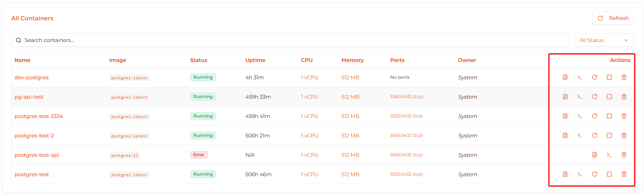Click the Status column header
The width and height of the screenshot is (644, 195).
click(198, 60)
